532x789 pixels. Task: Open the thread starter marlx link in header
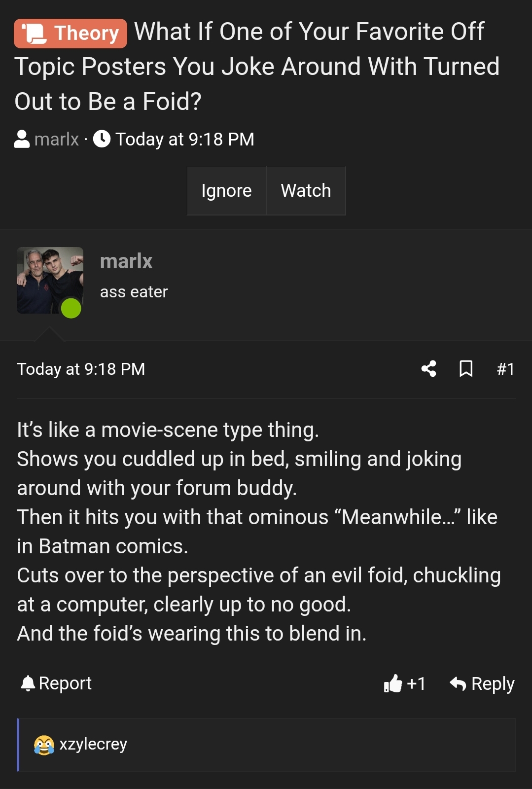click(x=57, y=139)
